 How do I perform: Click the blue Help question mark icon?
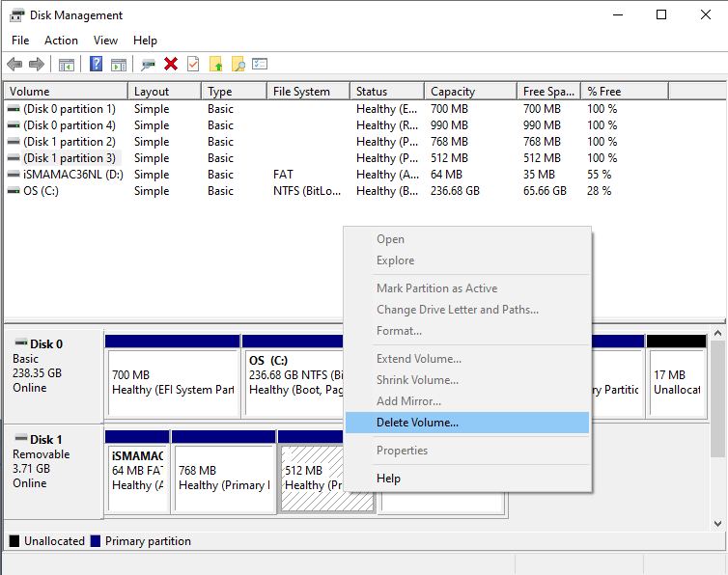click(96, 65)
